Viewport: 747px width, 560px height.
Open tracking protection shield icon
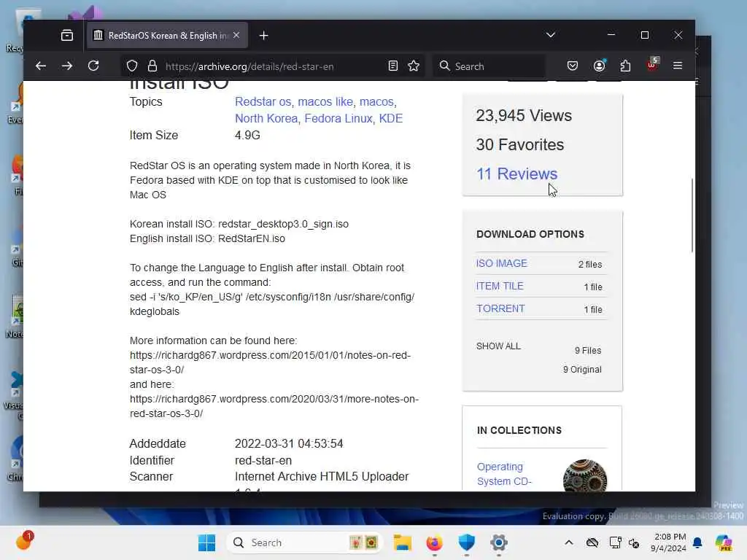tap(132, 66)
